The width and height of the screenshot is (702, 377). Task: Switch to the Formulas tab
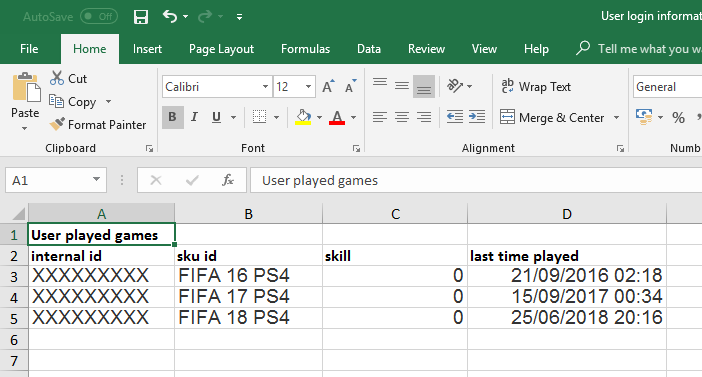tap(305, 49)
